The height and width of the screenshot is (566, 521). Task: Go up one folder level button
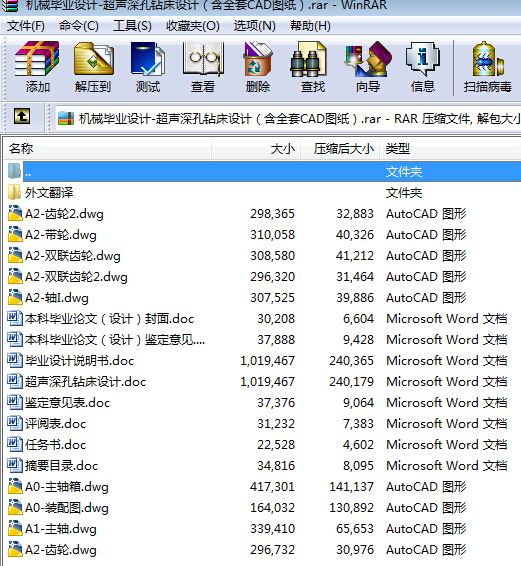(22, 117)
